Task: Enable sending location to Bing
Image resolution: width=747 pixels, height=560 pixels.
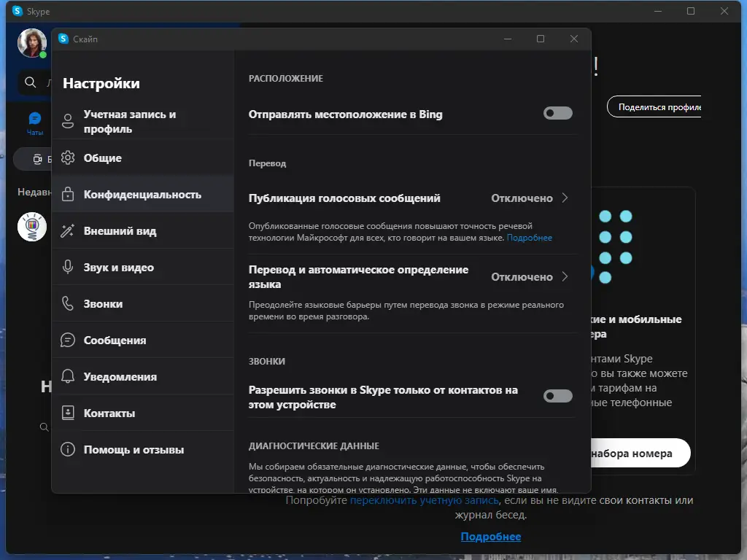Action: coord(557,112)
